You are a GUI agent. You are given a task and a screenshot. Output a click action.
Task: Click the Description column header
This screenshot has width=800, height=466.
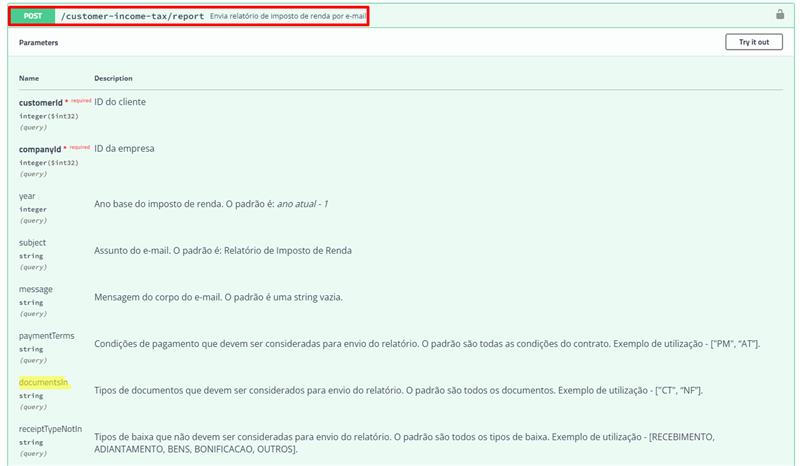[113, 78]
